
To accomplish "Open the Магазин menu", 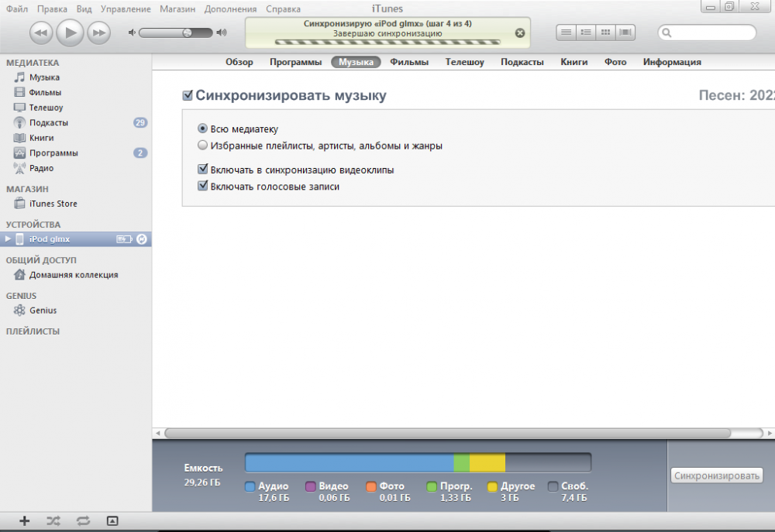I will coord(177,9).
